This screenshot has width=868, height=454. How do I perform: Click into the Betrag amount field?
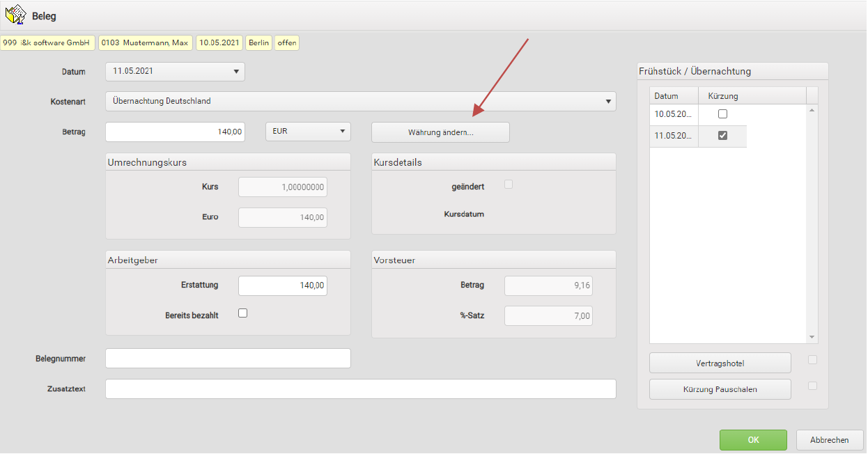(175, 132)
